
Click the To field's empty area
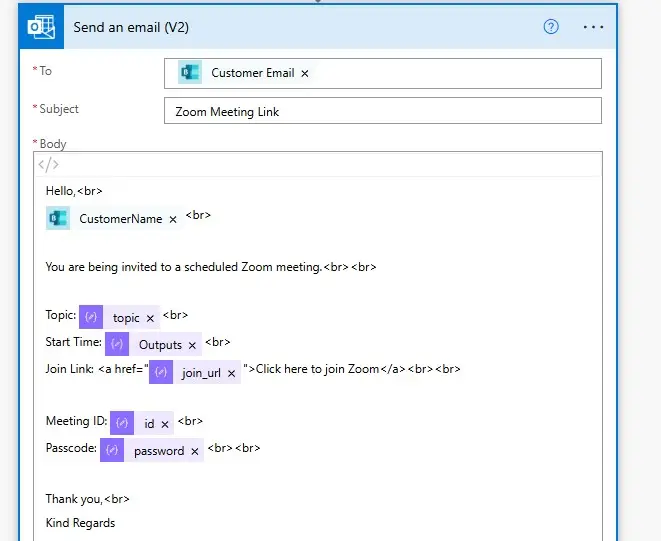pyautogui.click(x=450, y=73)
